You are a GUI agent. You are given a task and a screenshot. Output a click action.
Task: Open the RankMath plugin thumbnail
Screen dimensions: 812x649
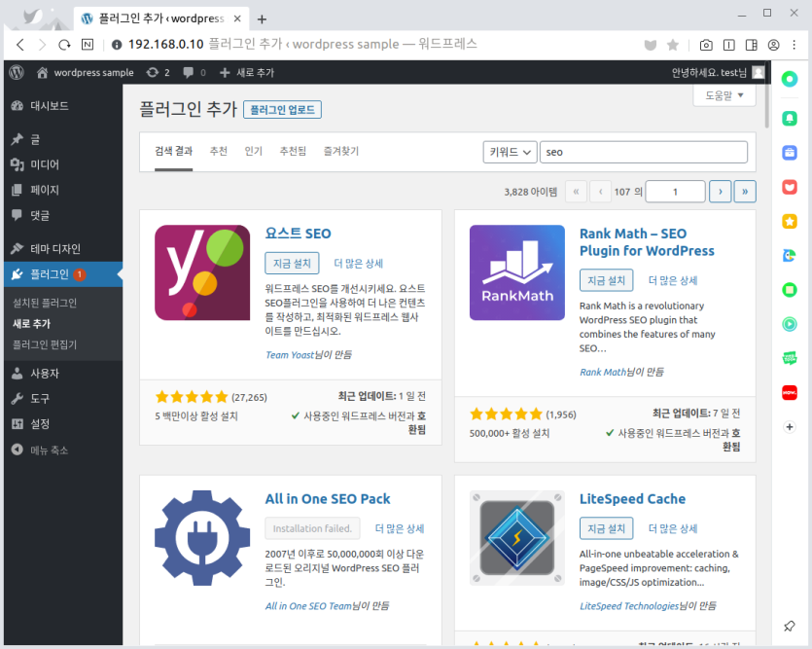tap(516, 272)
